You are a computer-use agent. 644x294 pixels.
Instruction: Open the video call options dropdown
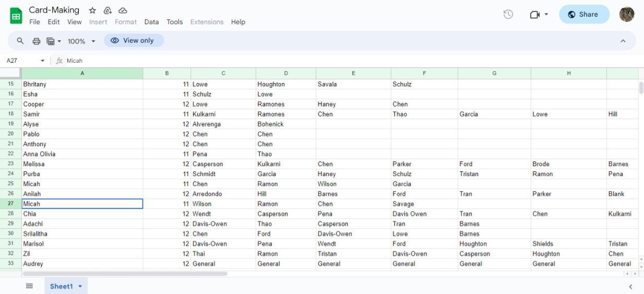(546, 15)
